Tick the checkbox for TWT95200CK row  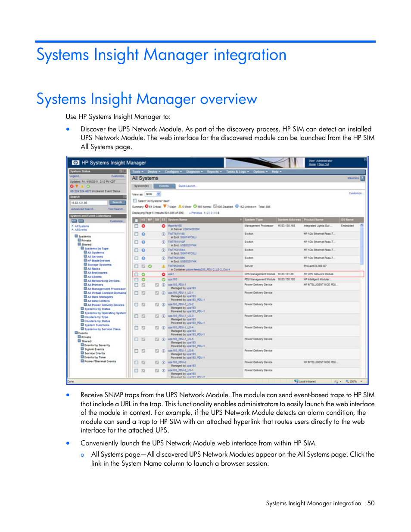136,266
